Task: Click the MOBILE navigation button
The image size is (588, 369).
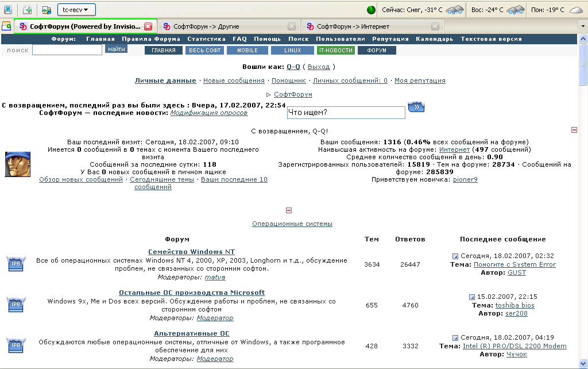Action: (x=247, y=51)
